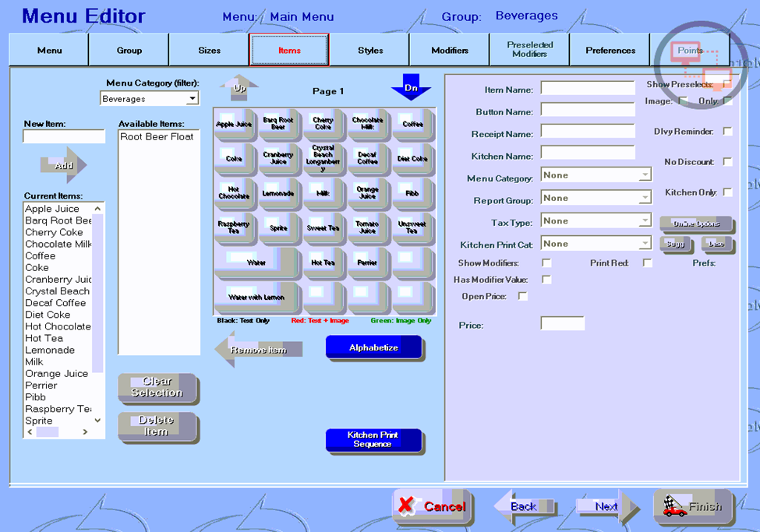Click the Item Name field
This screenshot has width=760, height=532.
[588, 88]
